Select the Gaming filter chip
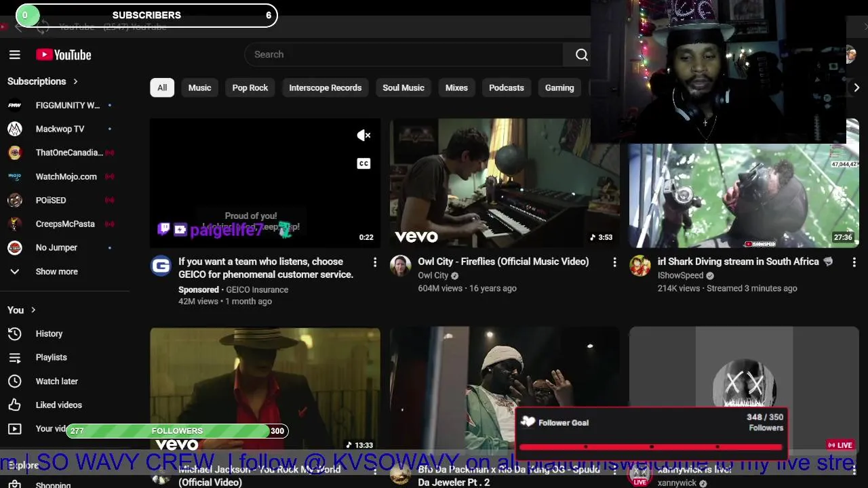 click(559, 87)
